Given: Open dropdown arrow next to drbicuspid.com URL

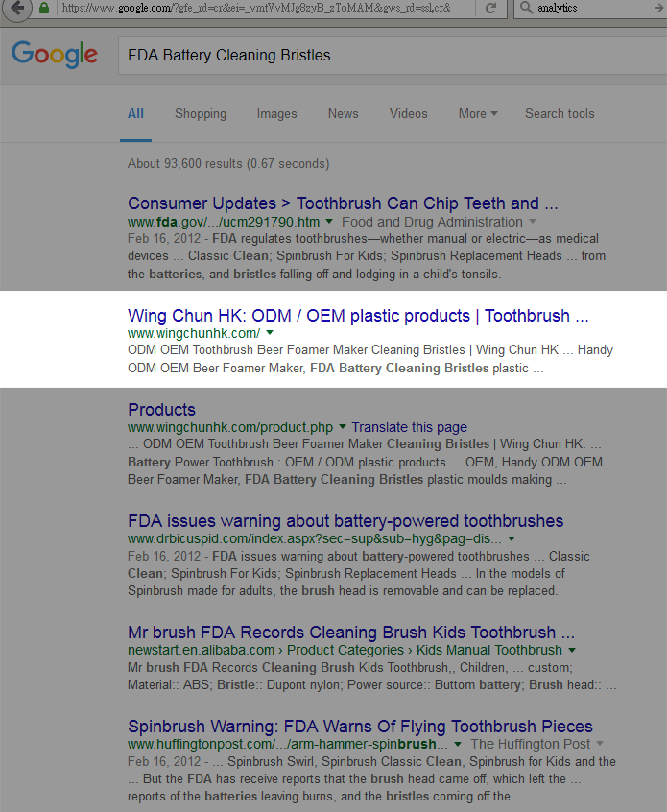Looking at the screenshot, I should tap(512, 539).
